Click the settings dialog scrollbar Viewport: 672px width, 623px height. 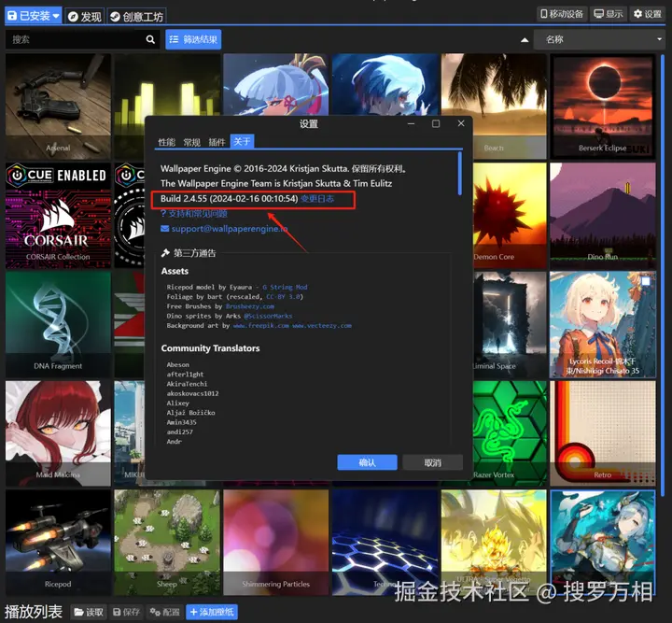pos(460,174)
